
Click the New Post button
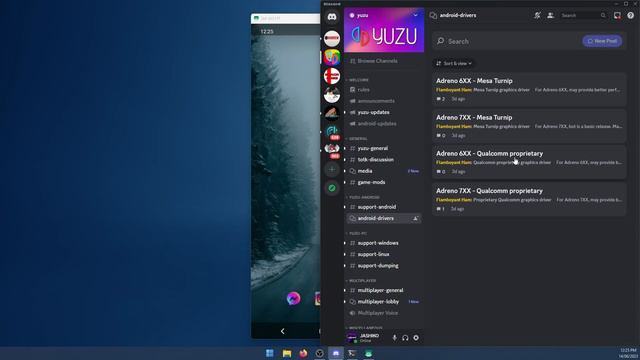click(602, 41)
